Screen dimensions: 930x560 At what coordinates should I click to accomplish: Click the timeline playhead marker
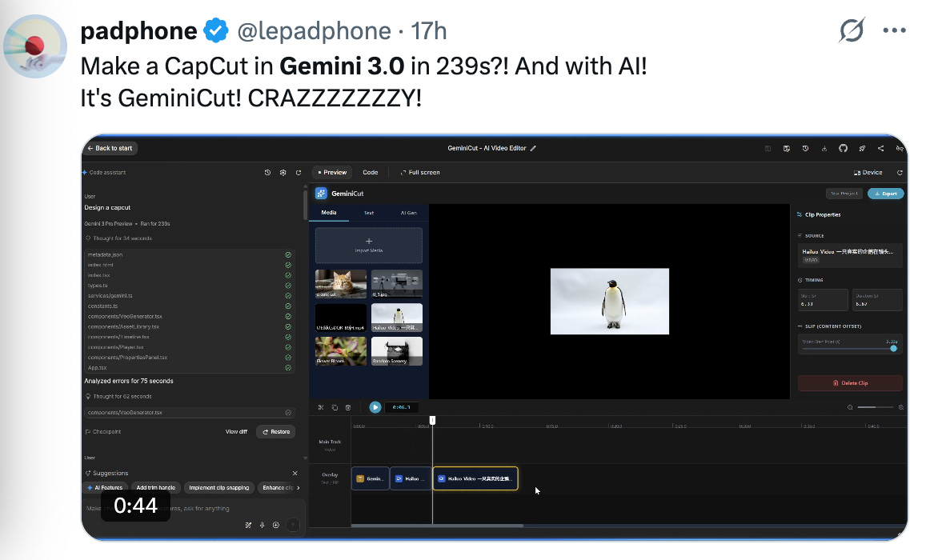(432, 420)
